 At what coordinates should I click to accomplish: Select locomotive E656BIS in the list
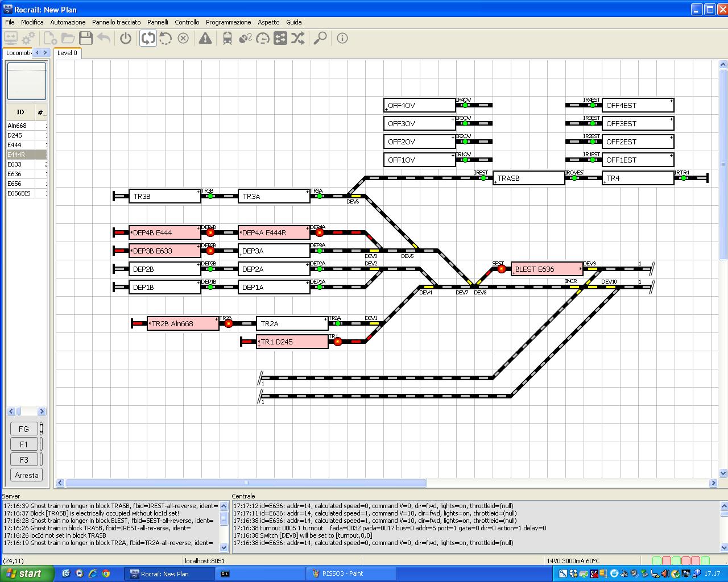pyautogui.click(x=27, y=193)
